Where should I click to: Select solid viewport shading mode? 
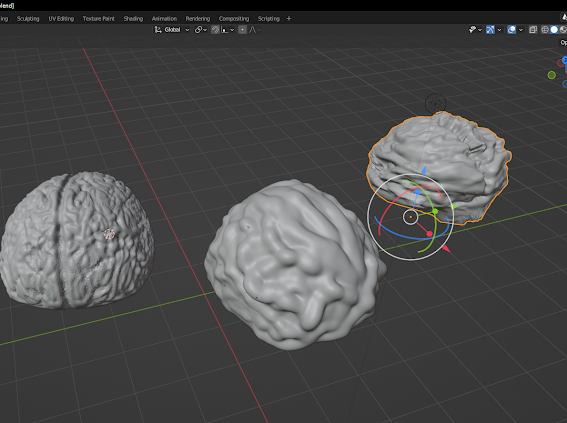[554, 30]
